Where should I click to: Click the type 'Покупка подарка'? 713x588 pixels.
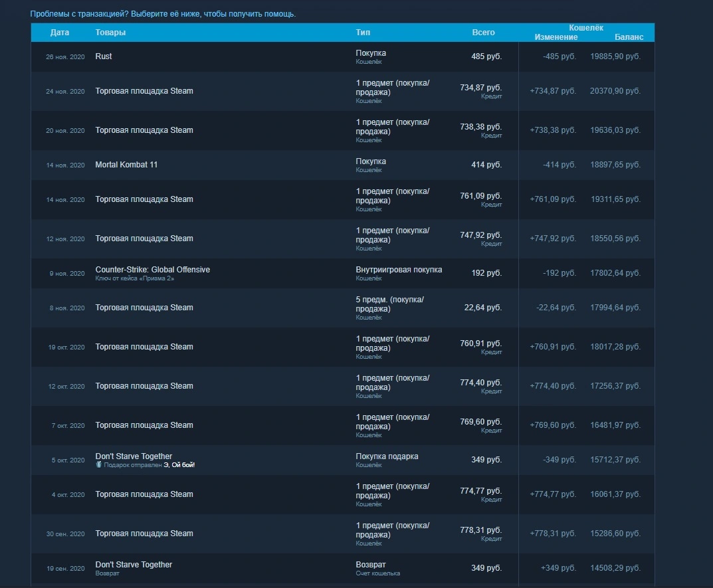pyautogui.click(x=387, y=456)
